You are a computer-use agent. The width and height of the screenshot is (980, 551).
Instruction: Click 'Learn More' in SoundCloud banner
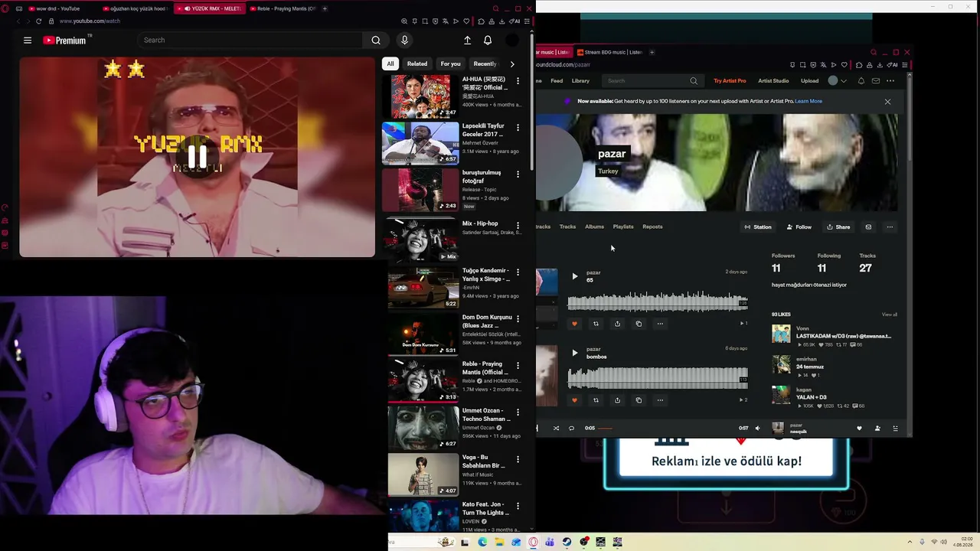(x=808, y=101)
